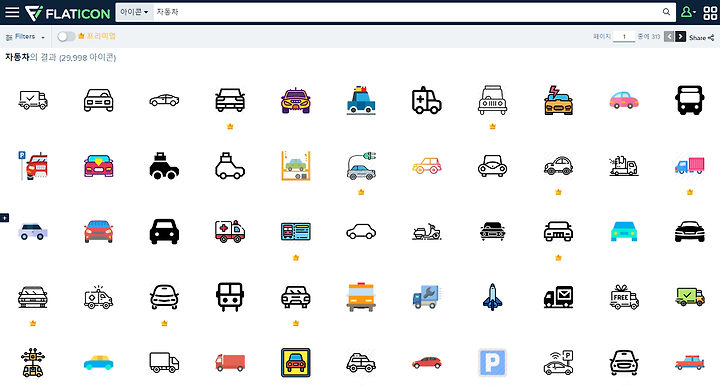Toggle the 프리미엄 premium switch
The image size is (720, 386).
(x=66, y=37)
